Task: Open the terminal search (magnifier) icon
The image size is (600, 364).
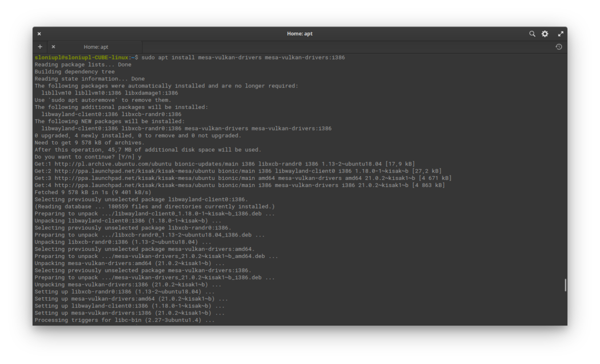Action: click(532, 34)
